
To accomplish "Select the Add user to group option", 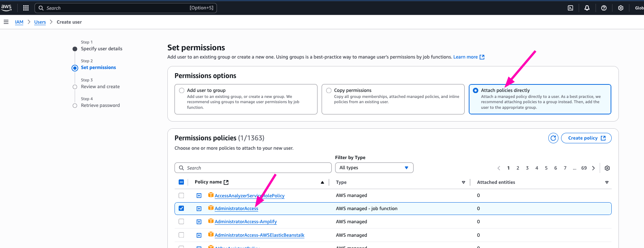I will 182,90.
